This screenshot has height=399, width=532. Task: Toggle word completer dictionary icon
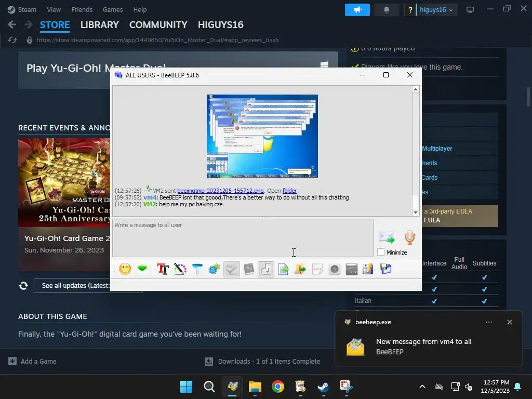click(249, 269)
